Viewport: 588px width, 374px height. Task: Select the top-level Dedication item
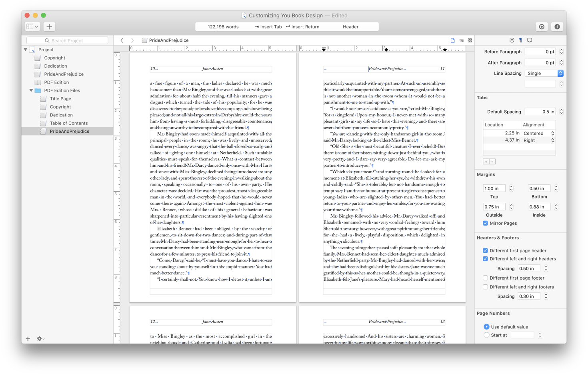[56, 66]
